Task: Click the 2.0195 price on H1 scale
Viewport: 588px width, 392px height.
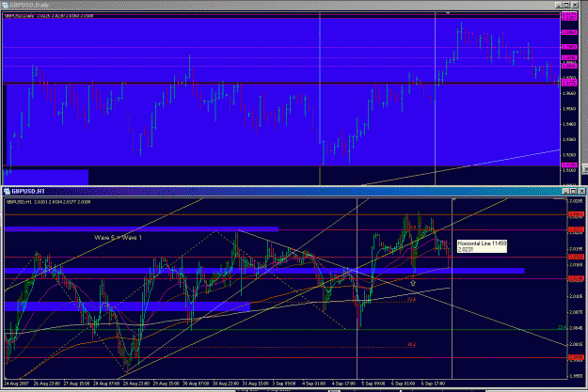Action: (576, 249)
